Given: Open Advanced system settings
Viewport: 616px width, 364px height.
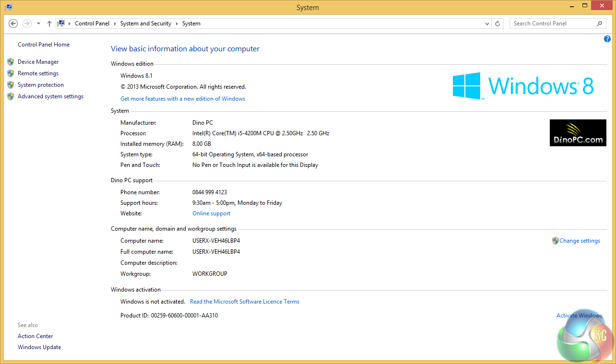Looking at the screenshot, I should [x=50, y=96].
